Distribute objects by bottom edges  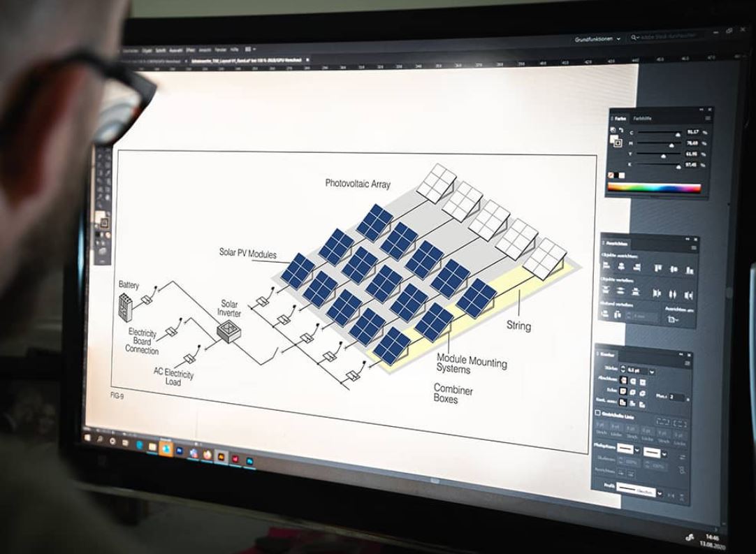click(635, 292)
